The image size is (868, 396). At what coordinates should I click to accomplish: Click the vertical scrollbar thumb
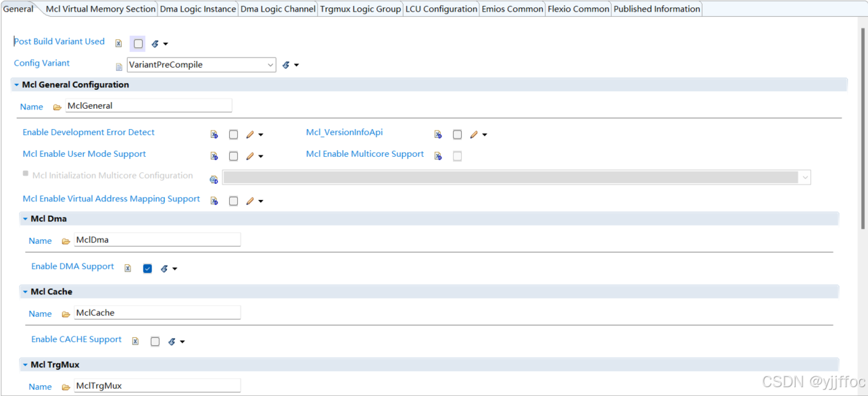coord(863,128)
